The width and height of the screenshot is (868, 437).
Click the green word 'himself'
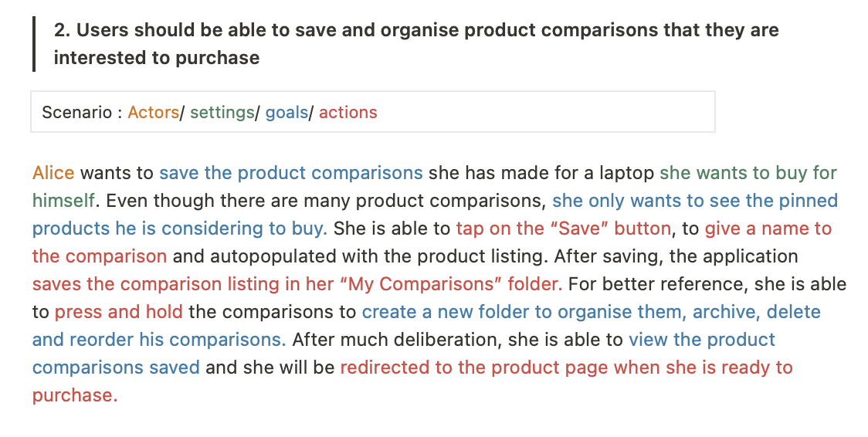click(63, 201)
